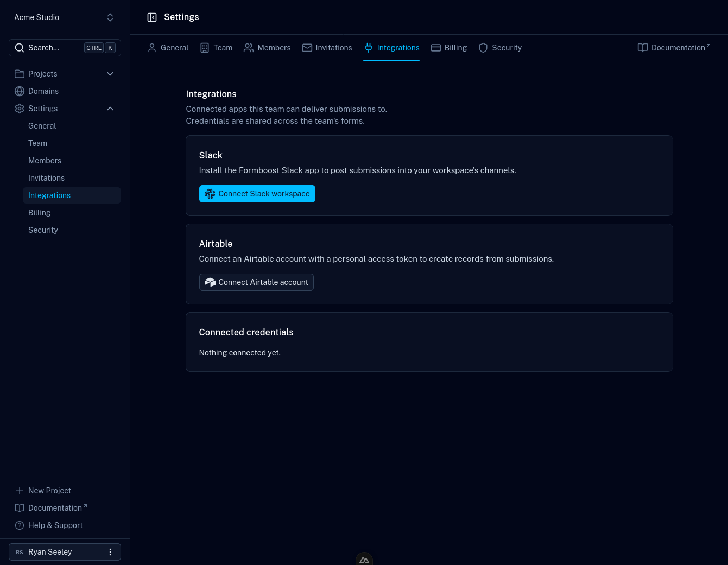This screenshot has width=728, height=565.
Task: Open the Acme Studio team switcher
Action: click(x=65, y=17)
